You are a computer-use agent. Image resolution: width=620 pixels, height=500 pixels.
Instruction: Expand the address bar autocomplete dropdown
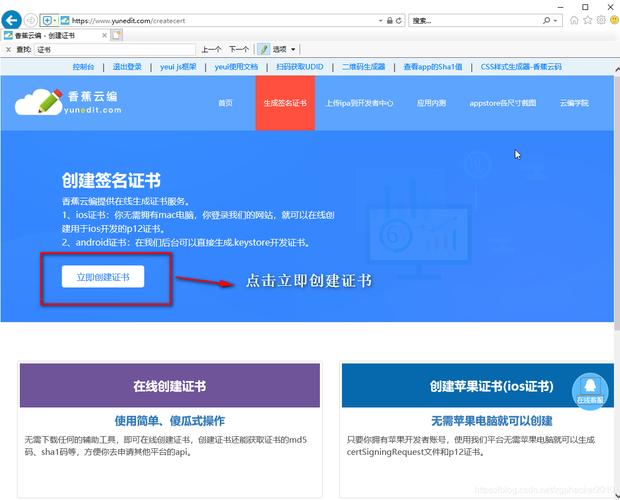[380, 21]
